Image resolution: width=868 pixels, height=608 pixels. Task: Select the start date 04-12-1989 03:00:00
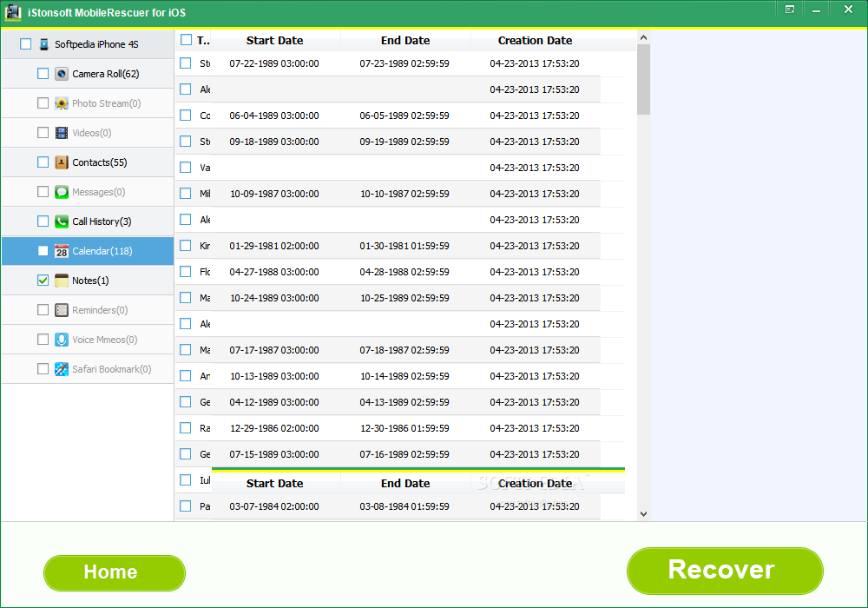tap(274, 402)
